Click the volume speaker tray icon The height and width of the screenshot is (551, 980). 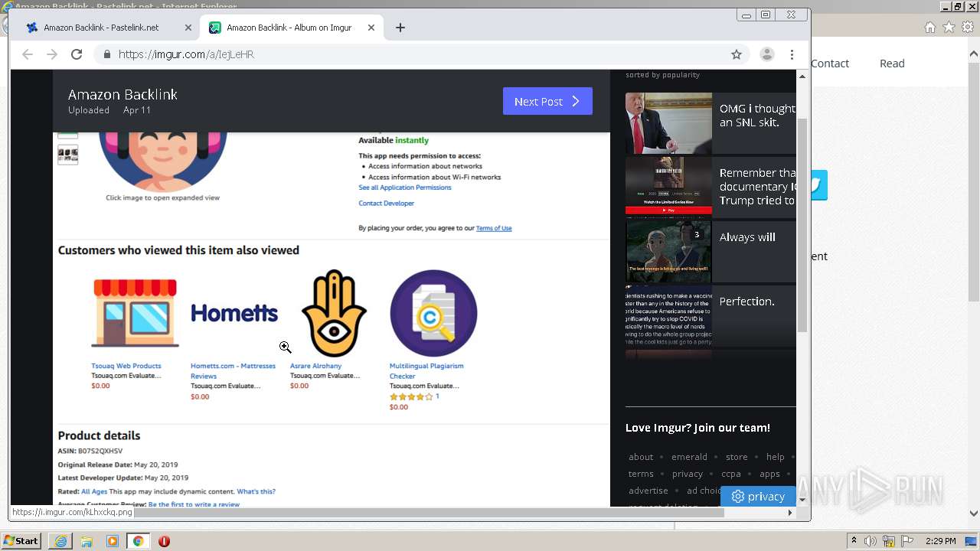tap(871, 541)
